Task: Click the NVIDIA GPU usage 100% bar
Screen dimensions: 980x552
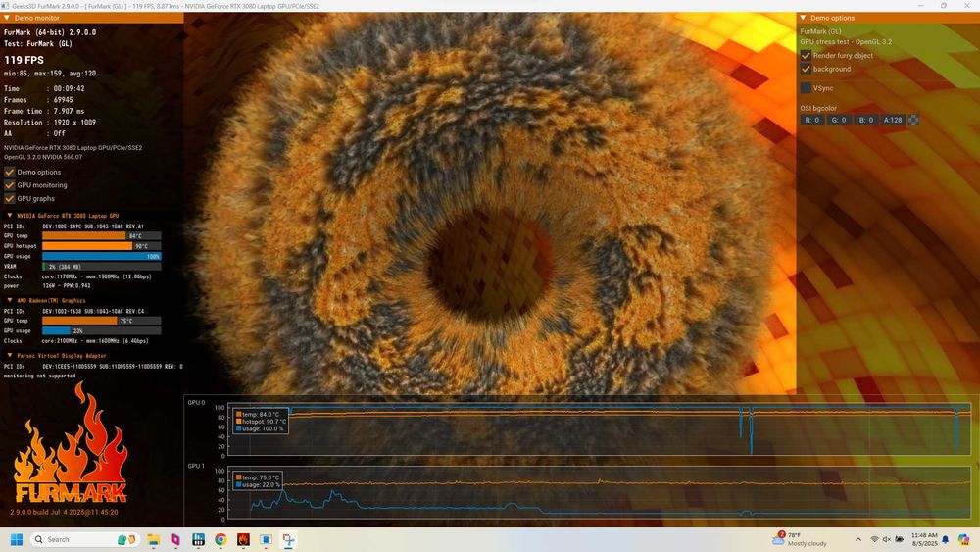Action: click(101, 256)
